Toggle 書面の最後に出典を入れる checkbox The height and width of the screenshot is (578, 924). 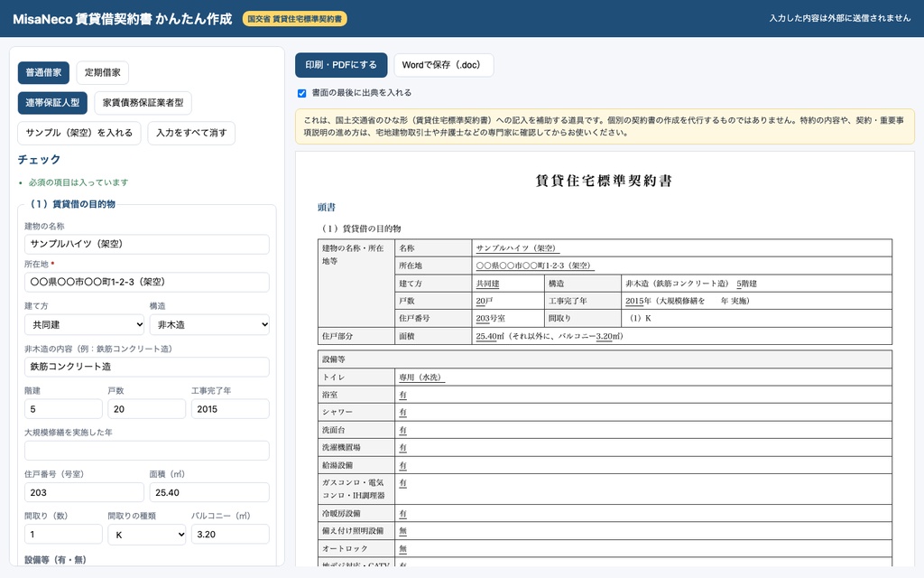click(x=301, y=93)
